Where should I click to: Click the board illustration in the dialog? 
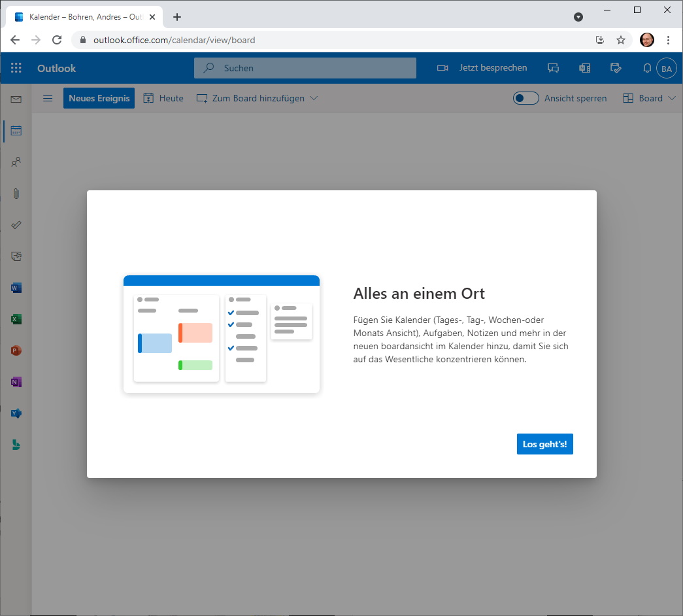(x=222, y=334)
